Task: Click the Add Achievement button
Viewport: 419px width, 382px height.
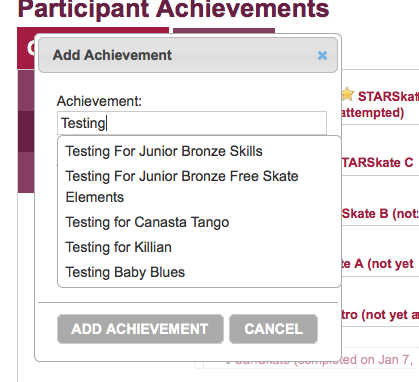Action: tap(140, 329)
